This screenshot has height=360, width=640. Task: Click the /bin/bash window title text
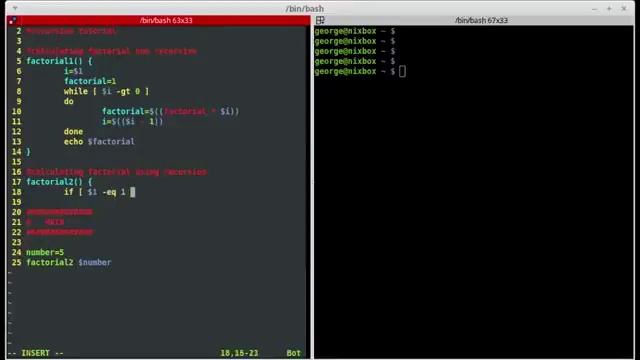click(x=304, y=9)
